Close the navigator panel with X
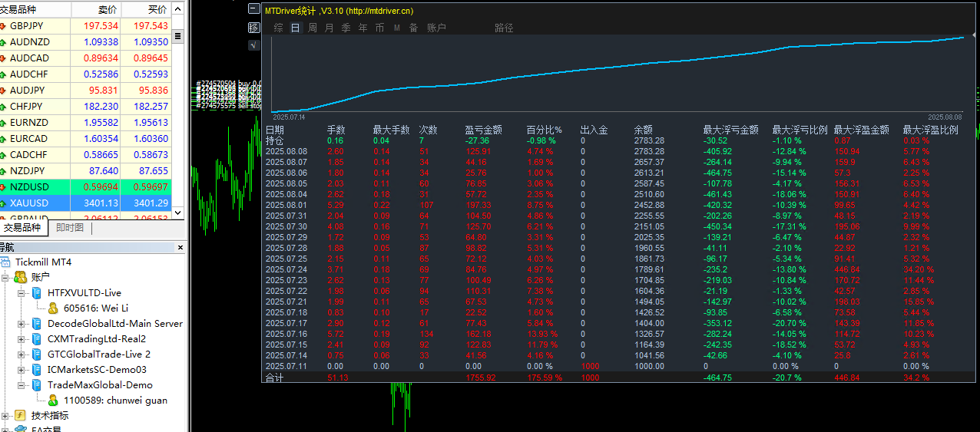Screen dimensions: 980x432 click(x=181, y=248)
